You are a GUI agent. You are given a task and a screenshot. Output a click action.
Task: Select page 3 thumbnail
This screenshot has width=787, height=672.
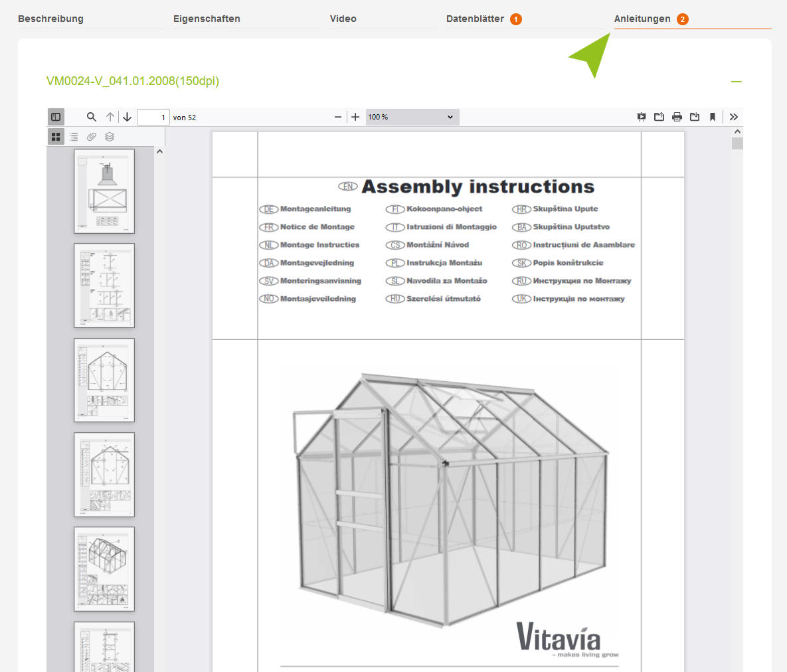coord(104,380)
